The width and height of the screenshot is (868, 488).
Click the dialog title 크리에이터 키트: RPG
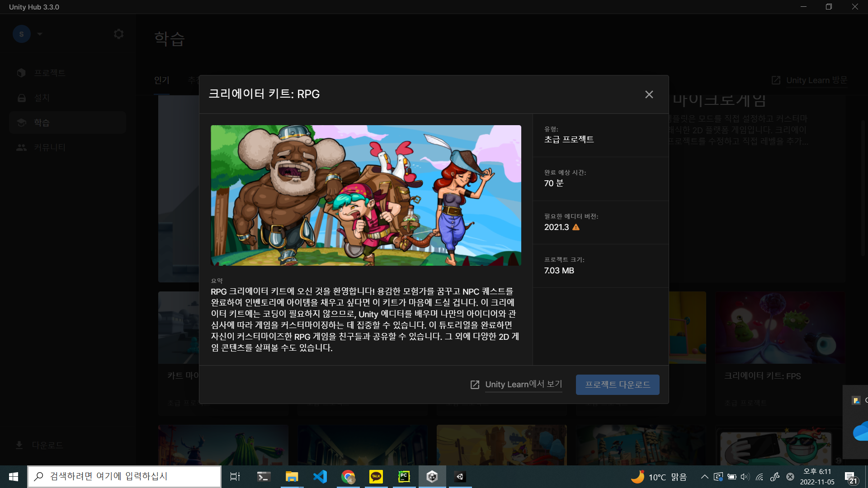tap(264, 94)
